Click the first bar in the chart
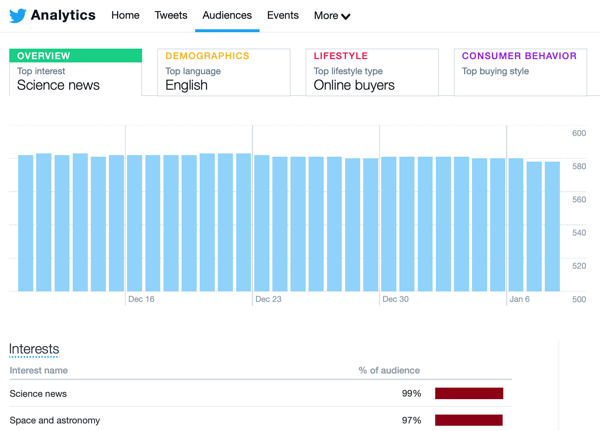This screenshot has height=431, width=600. (26, 223)
